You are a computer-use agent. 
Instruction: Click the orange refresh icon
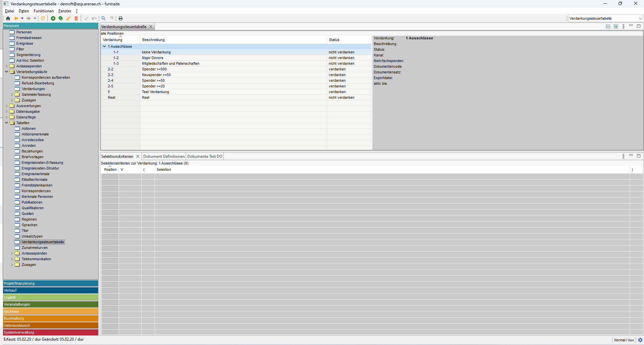click(43, 18)
